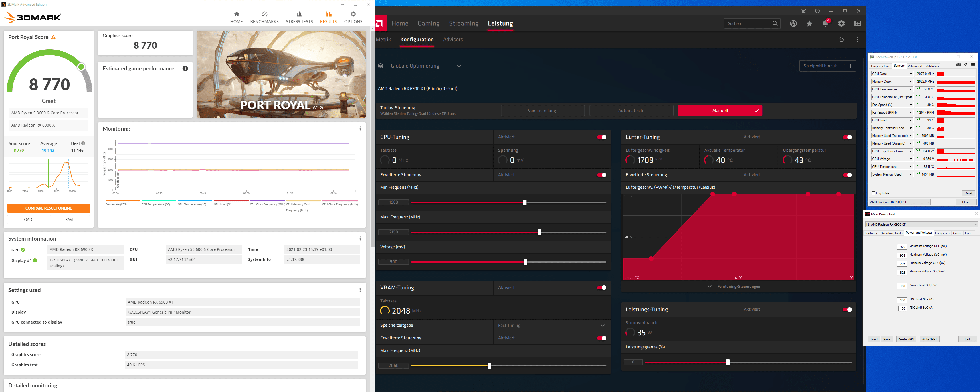Click the sidebar panel toggle icon in Radeon Software
Viewport: 980px width, 392px height.
click(858, 23)
